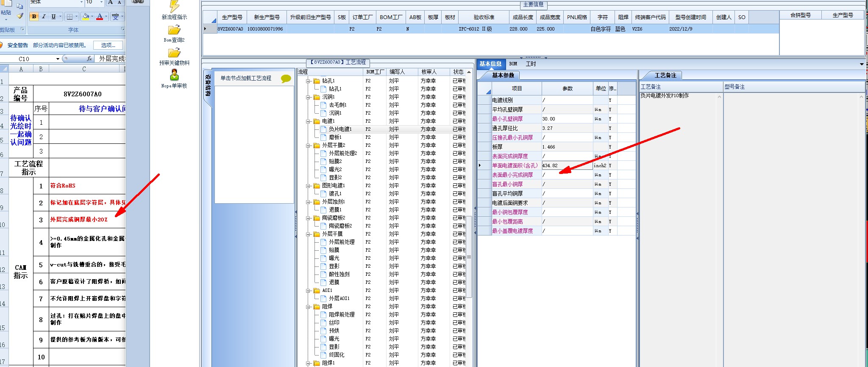
Task: Open the font size dropdown
Action: click(x=101, y=2)
